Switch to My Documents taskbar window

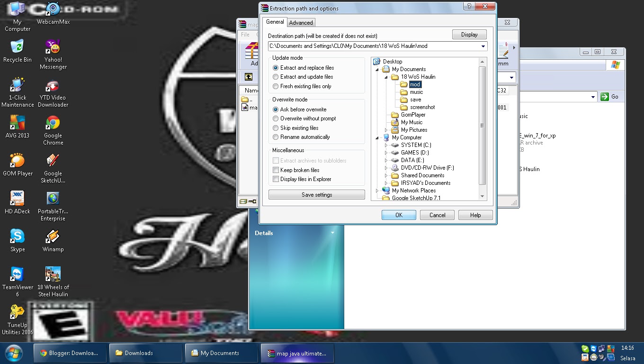click(x=222, y=353)
